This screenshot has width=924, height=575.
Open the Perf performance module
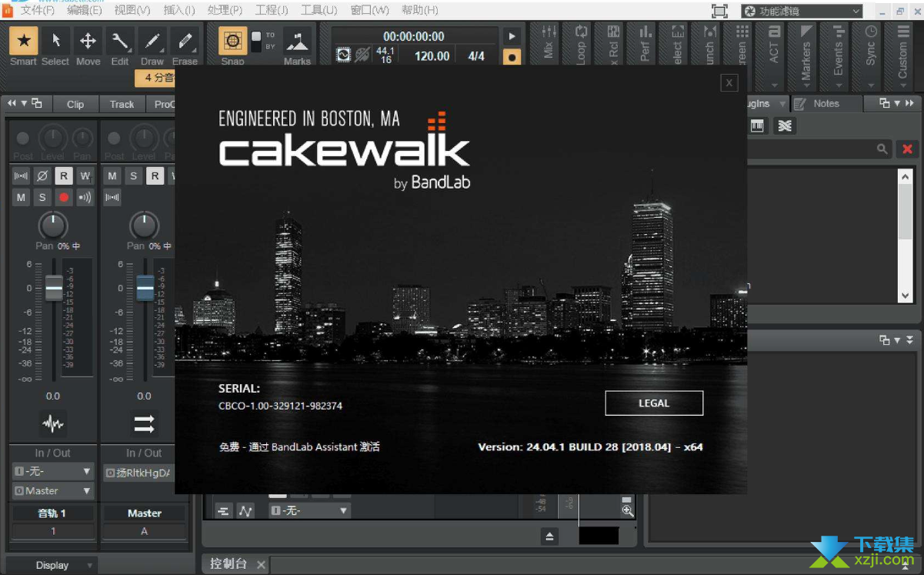pos(645,44)
